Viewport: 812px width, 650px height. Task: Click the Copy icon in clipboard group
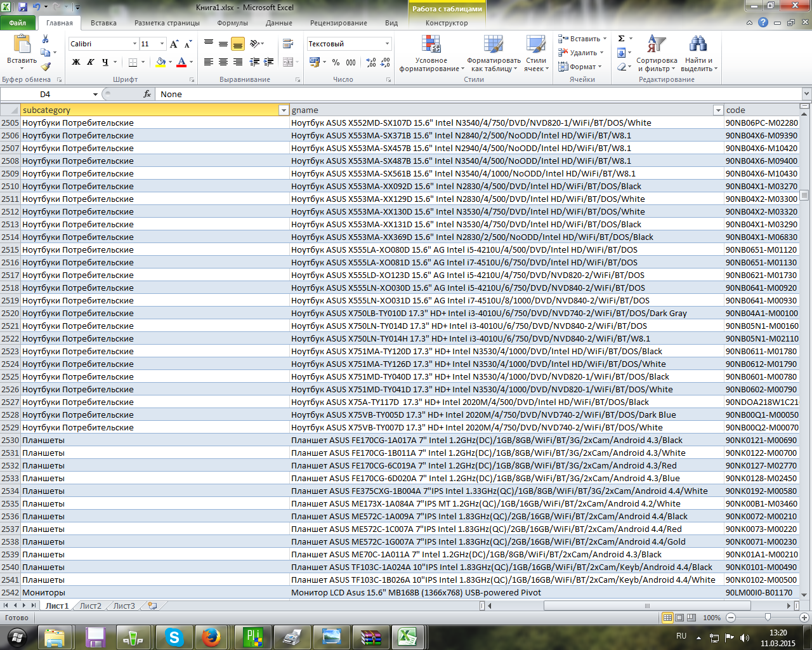46,53
